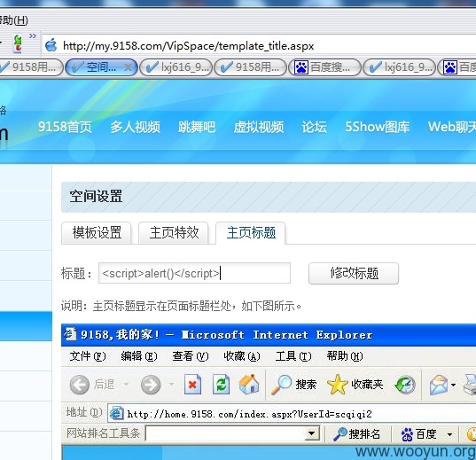Click the IE page icon in illustration address bar
This screenshot has width=476, height=460.
pyautogui.click(x=116, y=413)
